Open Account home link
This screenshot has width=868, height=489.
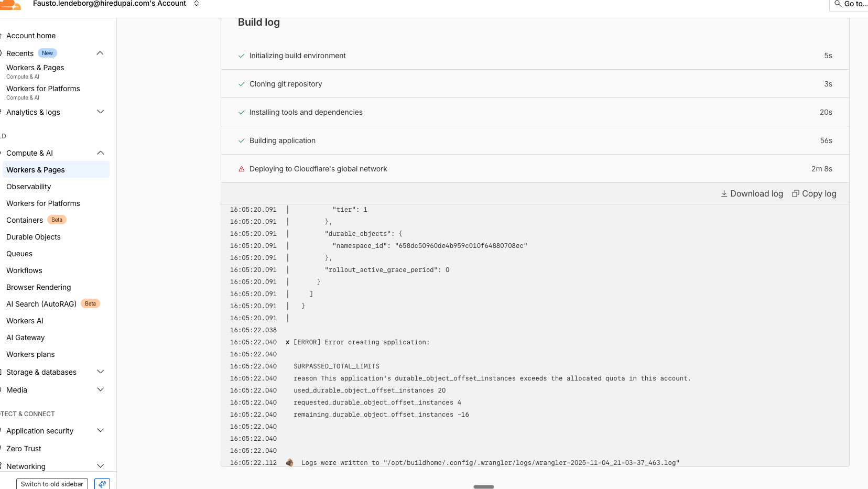click(x=31, y=36)
